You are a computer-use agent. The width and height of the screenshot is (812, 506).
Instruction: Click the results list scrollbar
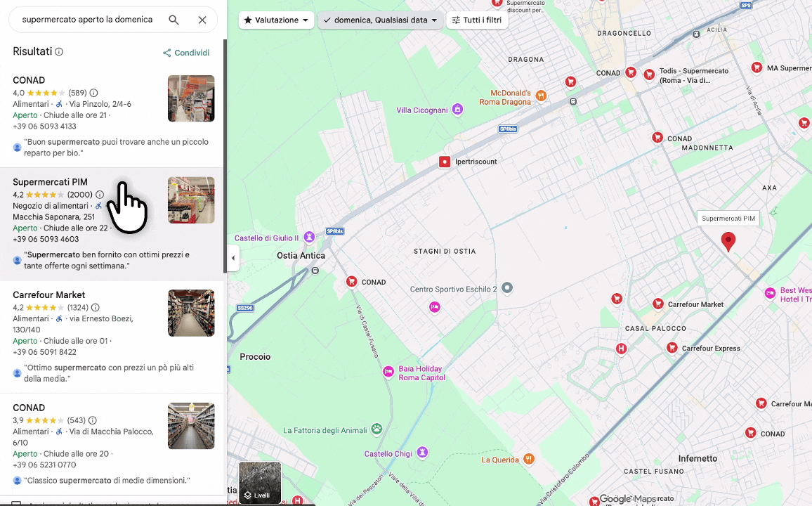225,155
